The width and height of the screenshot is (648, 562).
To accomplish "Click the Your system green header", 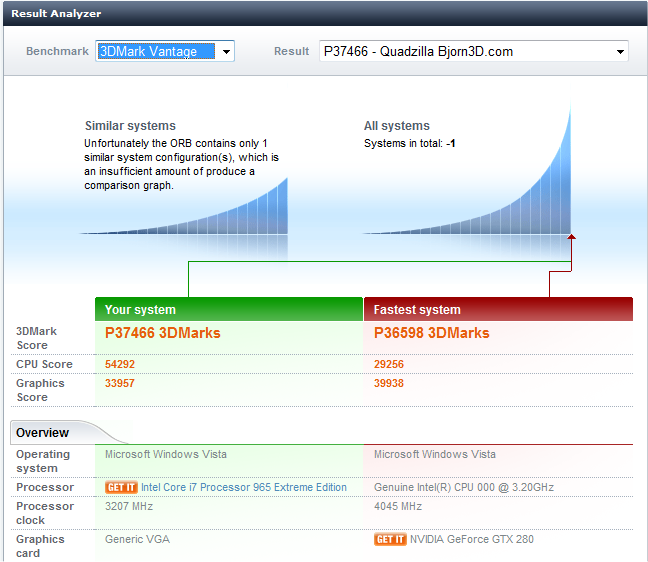I will pyautogui.click(x=229, y=310).
